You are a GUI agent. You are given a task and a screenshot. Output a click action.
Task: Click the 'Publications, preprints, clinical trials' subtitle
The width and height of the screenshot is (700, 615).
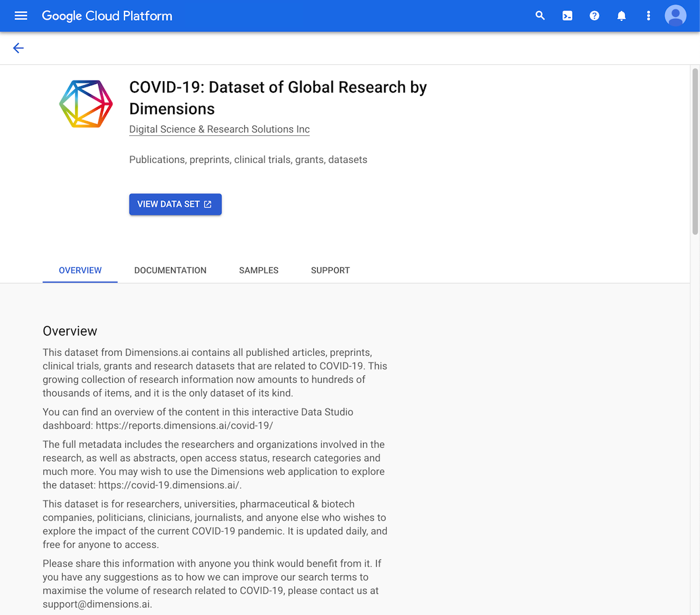248,160
